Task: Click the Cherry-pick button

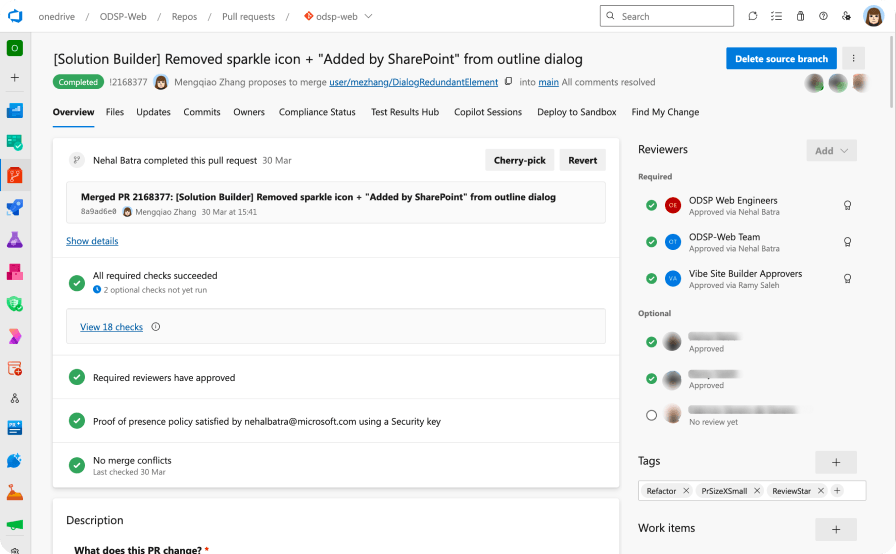Action: pos(519,160)
